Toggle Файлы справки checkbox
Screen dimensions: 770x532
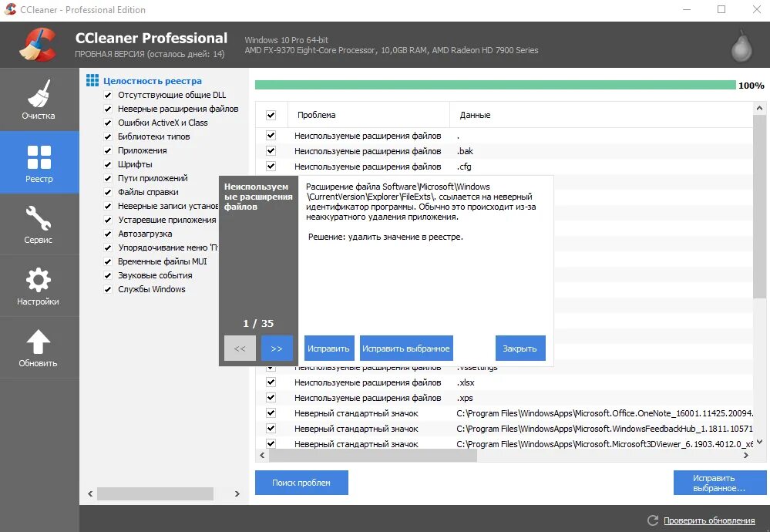click(108, 192)
